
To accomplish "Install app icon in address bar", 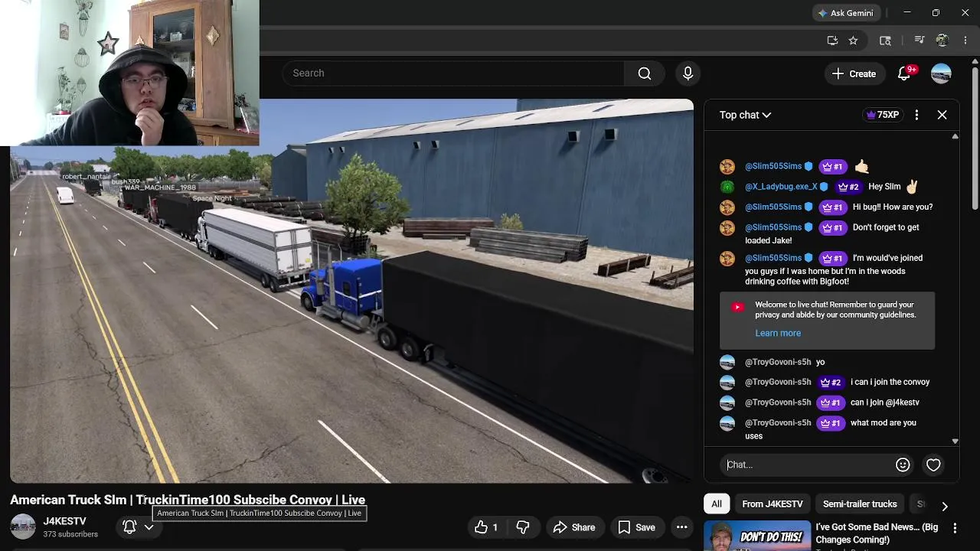I will (x=832, y=41).
